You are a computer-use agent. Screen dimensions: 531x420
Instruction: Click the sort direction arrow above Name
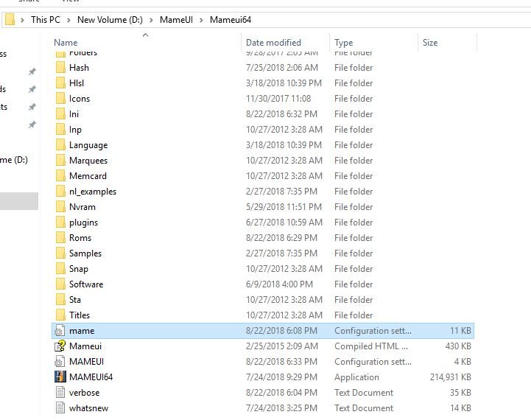[146, 35]
